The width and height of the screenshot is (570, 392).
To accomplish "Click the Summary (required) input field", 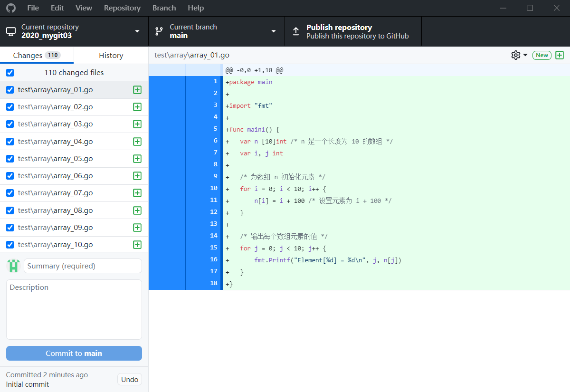I will [x=83, y=266].
